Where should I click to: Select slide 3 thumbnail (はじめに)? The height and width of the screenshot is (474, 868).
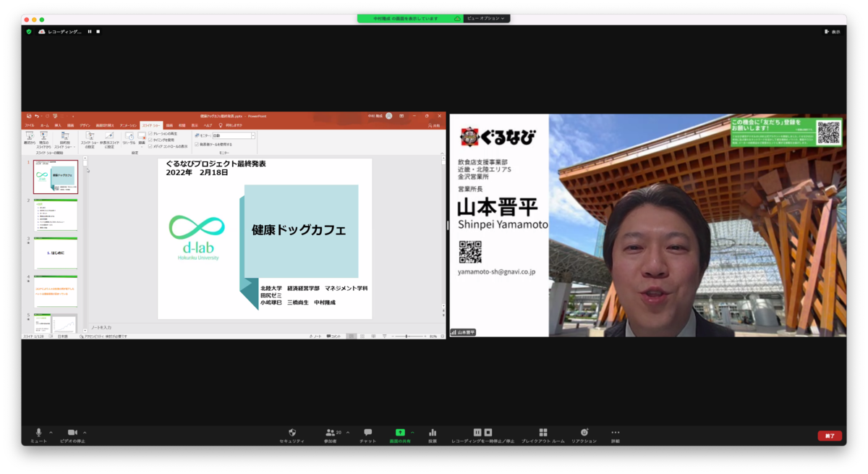[56, 253]
